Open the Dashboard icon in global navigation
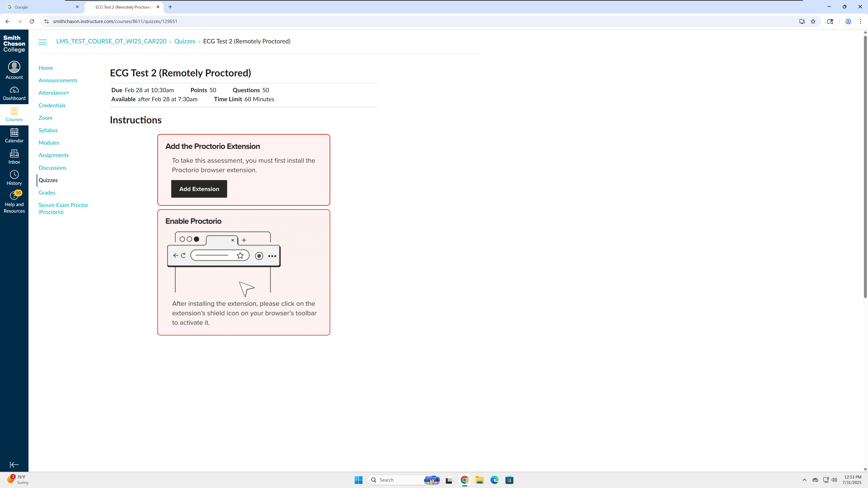 click(x=14, y=94)
